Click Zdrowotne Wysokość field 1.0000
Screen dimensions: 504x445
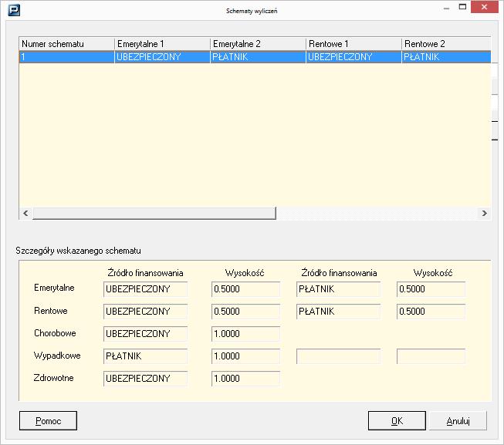(245, 379)
